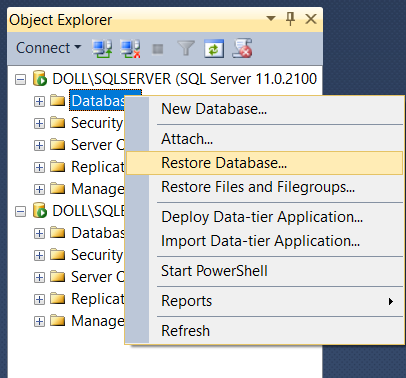The width and height of the screenshot is (406, 378).
Task: Close the Object Explorer panel
Action: point(311,19)
